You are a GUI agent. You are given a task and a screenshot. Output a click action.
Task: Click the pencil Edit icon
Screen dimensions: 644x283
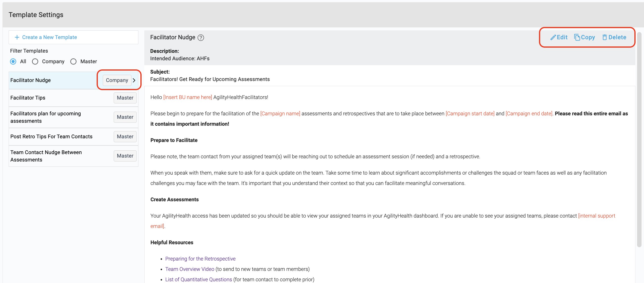click(x=553, y=37)
